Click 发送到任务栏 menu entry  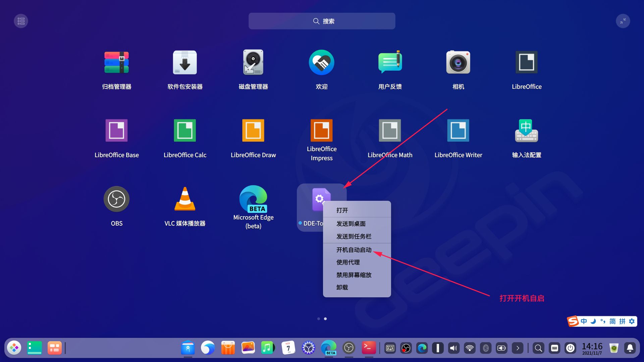pos(354,236)
